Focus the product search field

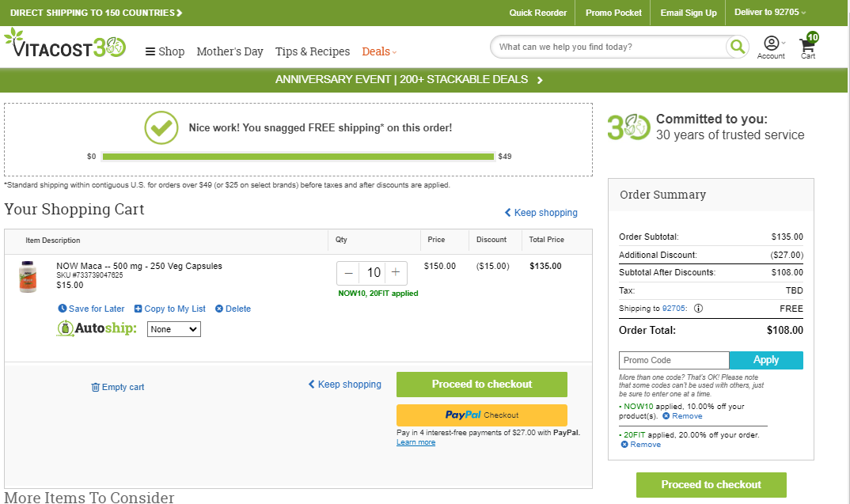point(610,47)
